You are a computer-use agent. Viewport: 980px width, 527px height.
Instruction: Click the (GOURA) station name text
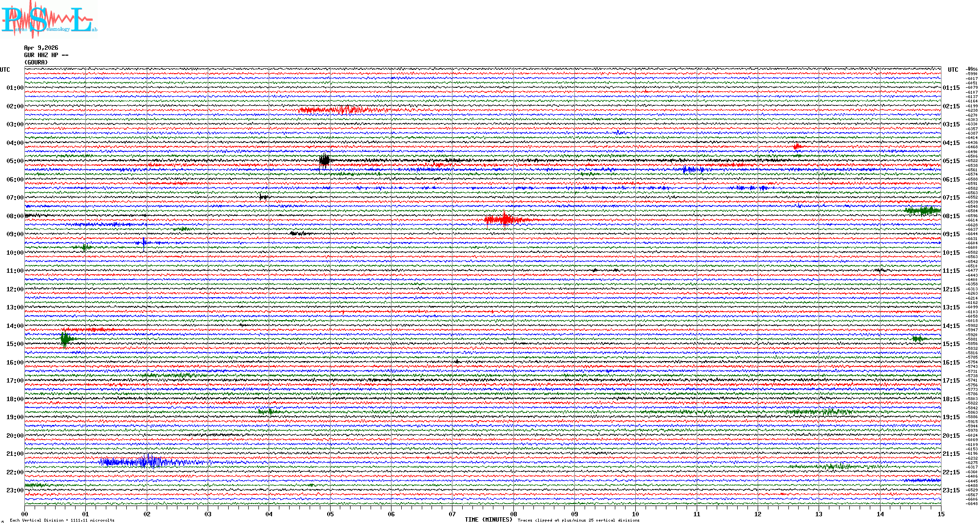click(x=36, y=62)
